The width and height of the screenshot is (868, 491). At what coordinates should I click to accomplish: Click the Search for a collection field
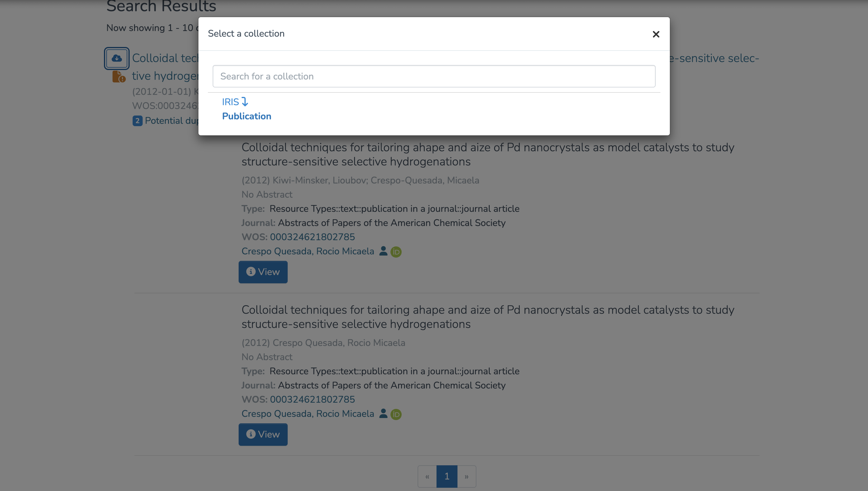click(x=434, y=76)
